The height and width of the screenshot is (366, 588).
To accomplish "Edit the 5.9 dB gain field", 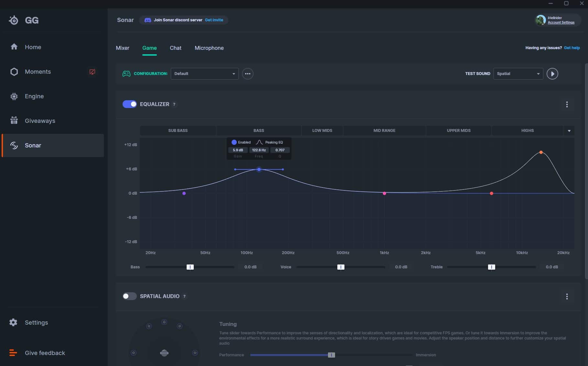I will pyautogui.click(x=238, y=150).
